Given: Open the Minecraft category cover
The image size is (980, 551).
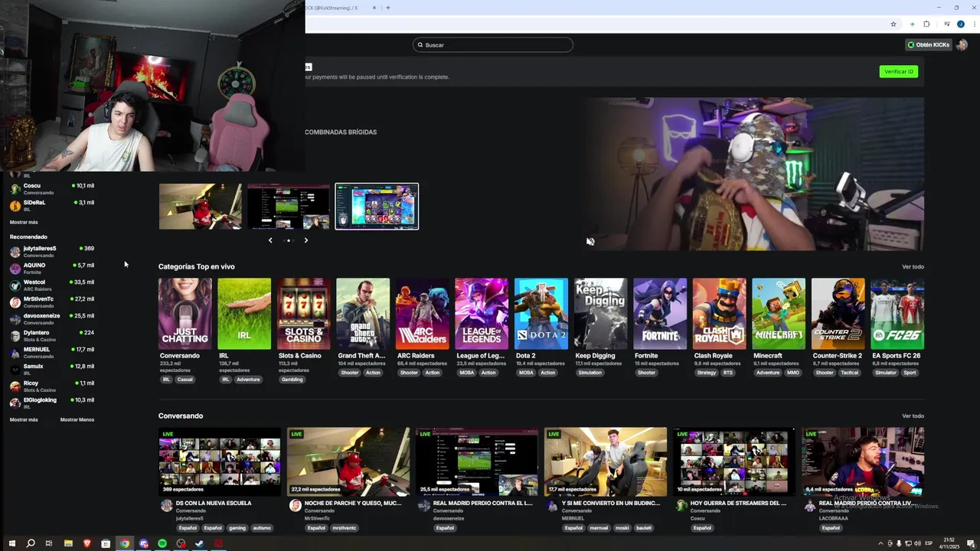Looking at the screenshot, I should (779, 314).
